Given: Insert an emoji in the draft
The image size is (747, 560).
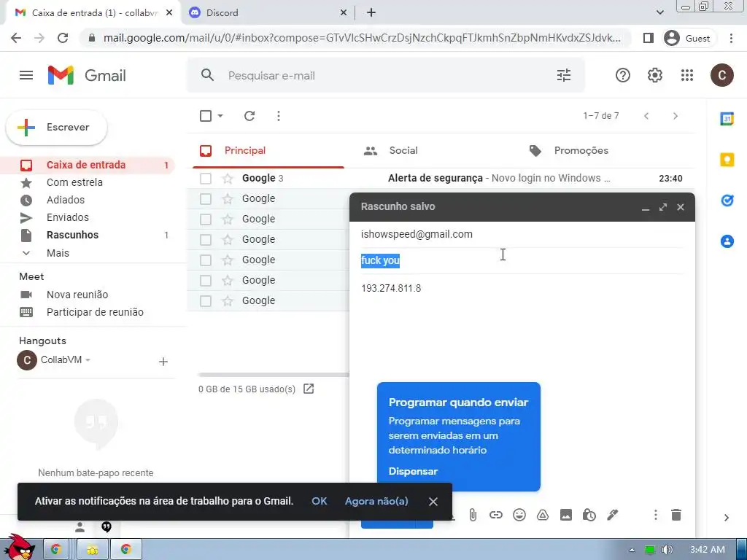Looking at the screenshot, I should tap(519, 515).
